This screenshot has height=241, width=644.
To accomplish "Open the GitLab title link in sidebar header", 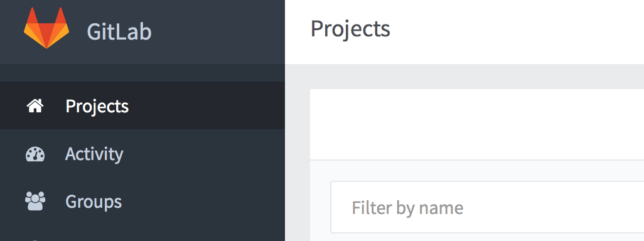I will 119,31.
